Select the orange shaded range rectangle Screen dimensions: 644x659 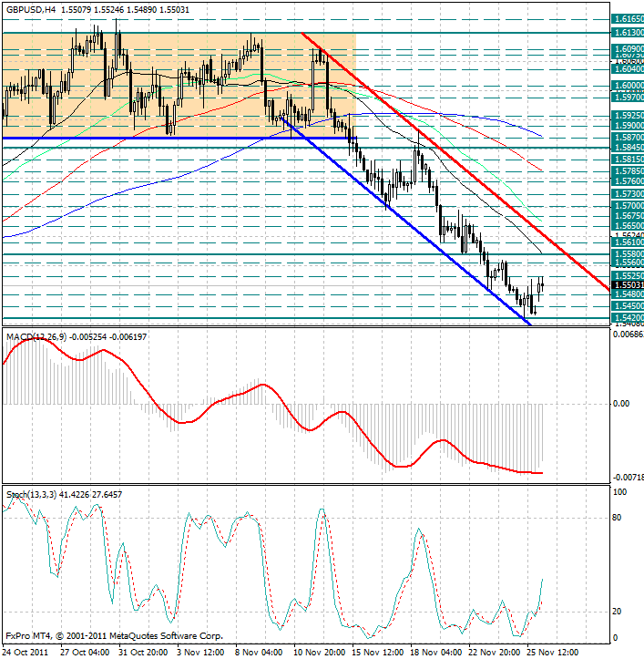click(179, 86)
